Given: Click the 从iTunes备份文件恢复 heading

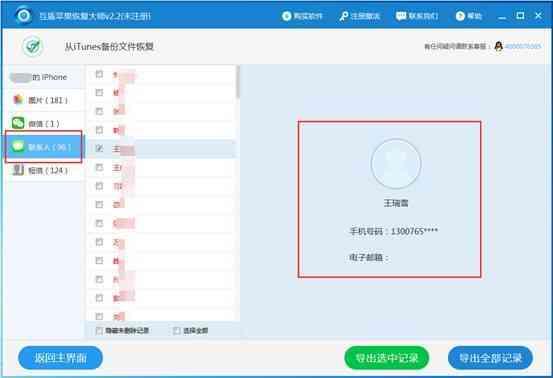Looking at the screenshot, I should point(109,47).
